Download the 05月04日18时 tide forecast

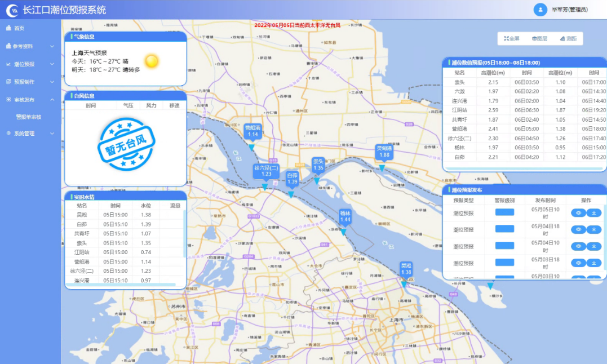click(594, 230)
